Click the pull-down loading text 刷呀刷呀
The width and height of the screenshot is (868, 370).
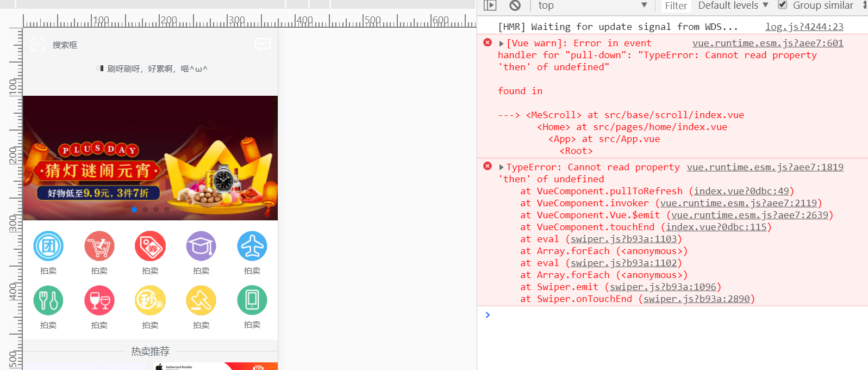point(157,69)
